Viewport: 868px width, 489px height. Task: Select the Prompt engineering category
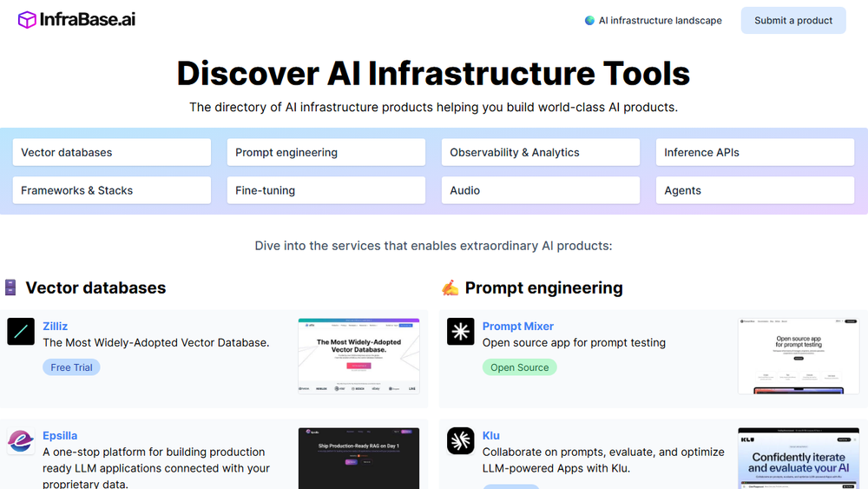tap(326, 152)
